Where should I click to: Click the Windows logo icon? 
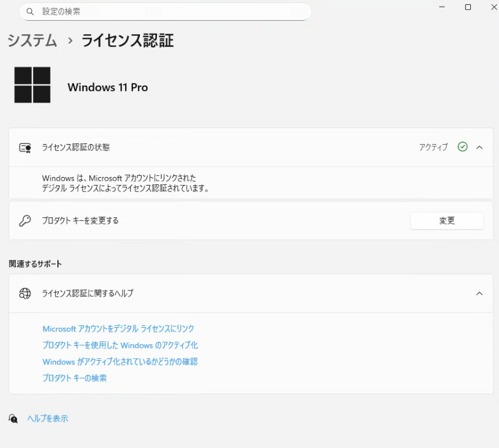pyautogui.click(x=32, y=85)
